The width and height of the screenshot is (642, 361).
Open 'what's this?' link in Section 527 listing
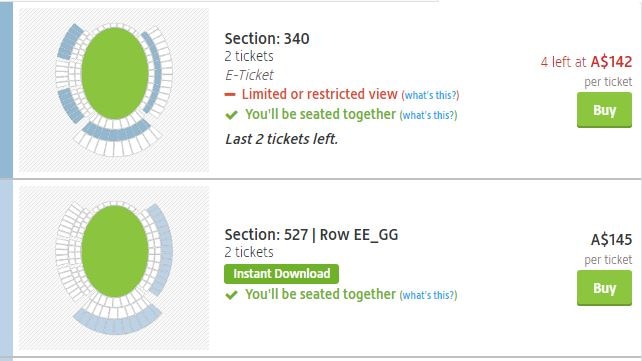pos(428,295)
